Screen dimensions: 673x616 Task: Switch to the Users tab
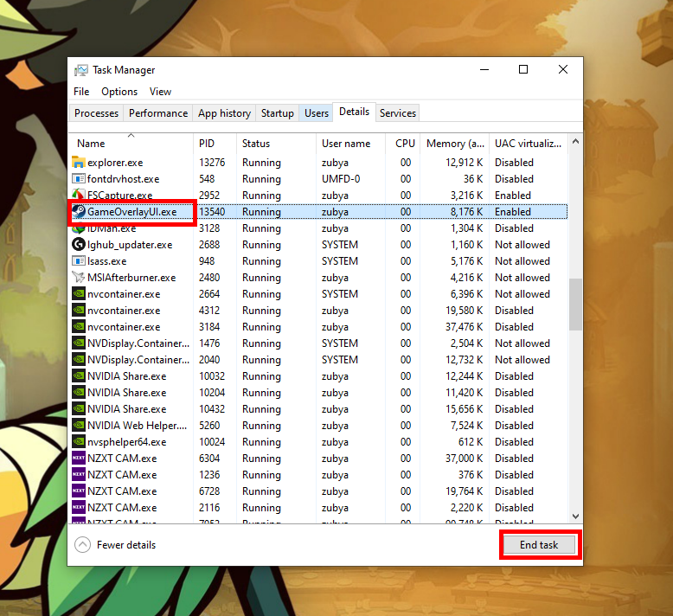pos(317,112)
